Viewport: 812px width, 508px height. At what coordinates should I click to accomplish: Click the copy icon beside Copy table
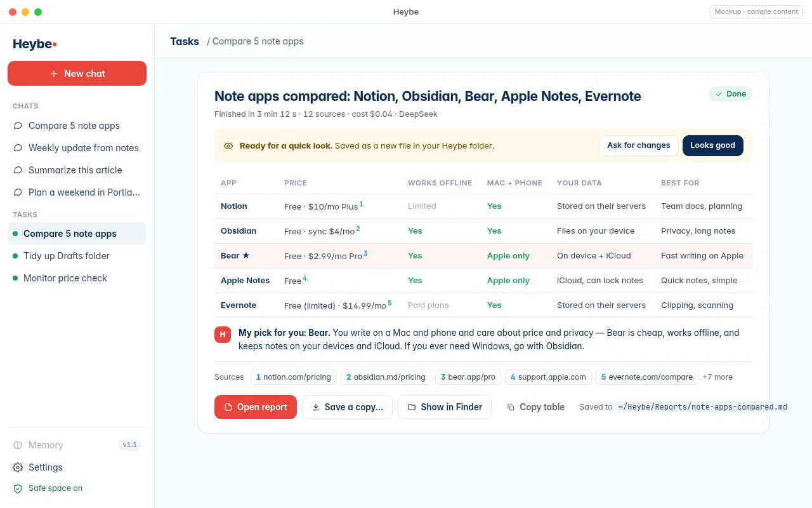click(x=511, y=407)
